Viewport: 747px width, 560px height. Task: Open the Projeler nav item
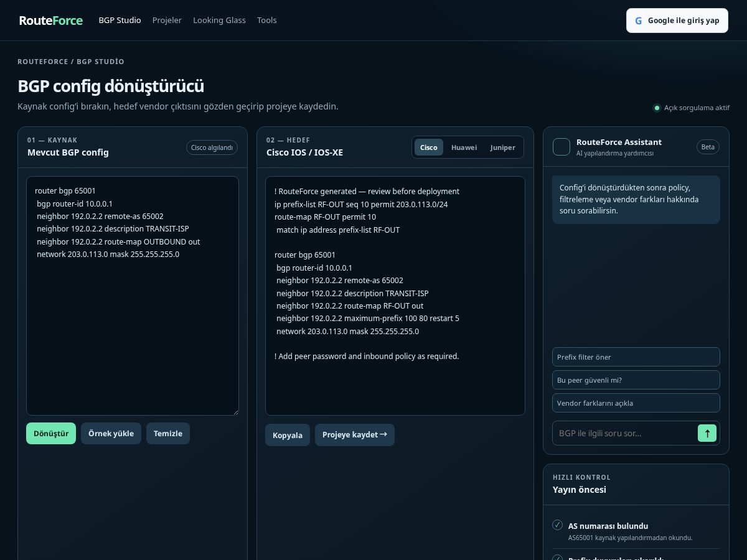click(167, 21)
